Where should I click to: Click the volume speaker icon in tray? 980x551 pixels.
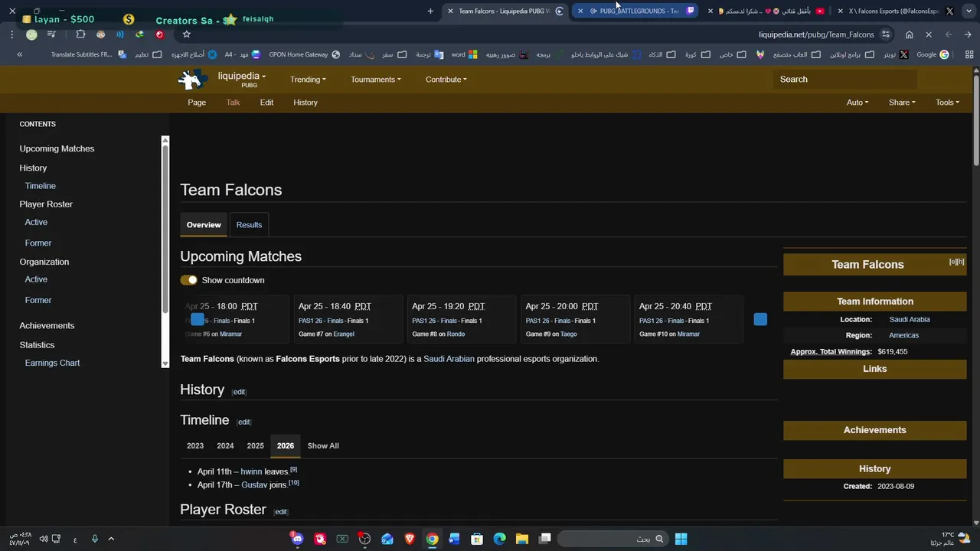(44, 539)
